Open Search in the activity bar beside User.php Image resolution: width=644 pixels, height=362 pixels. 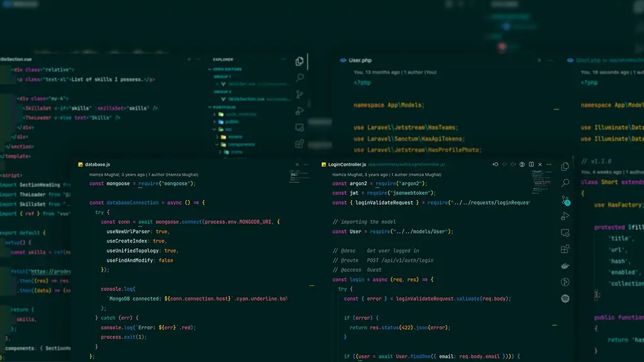[299, 78]
